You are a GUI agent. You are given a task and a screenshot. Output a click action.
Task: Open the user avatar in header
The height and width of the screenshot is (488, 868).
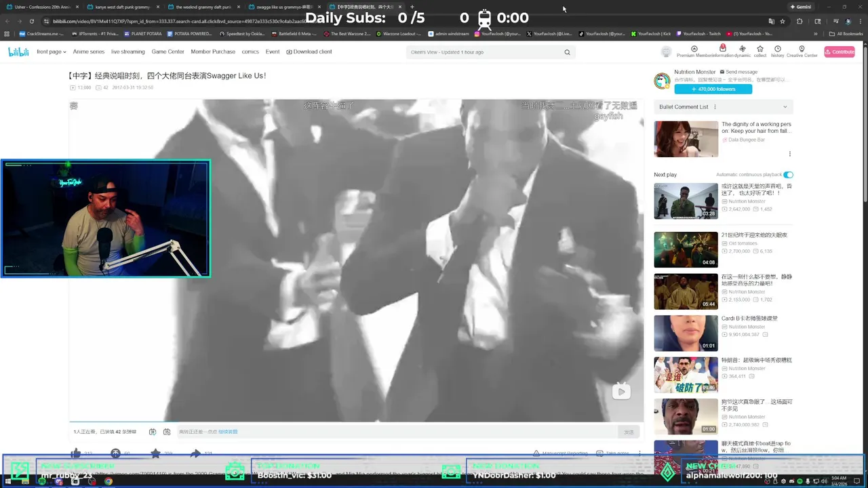pyautogui.click(x=666, y=52)
